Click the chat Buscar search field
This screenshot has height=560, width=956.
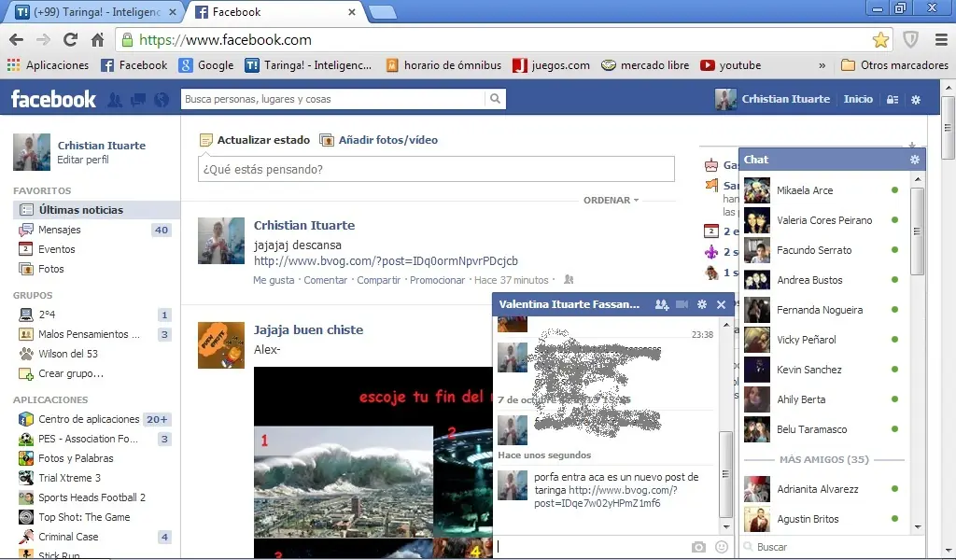coord(832,547)
